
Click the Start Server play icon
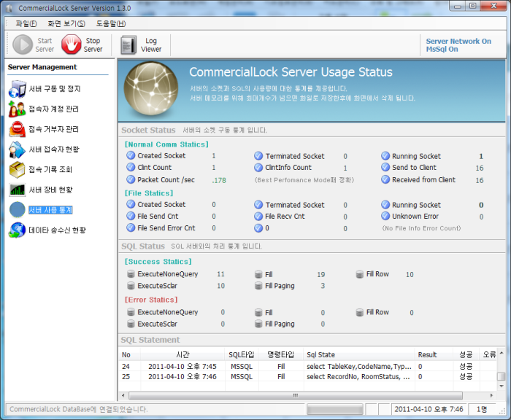pyautogui.click(x=23, y=44)
